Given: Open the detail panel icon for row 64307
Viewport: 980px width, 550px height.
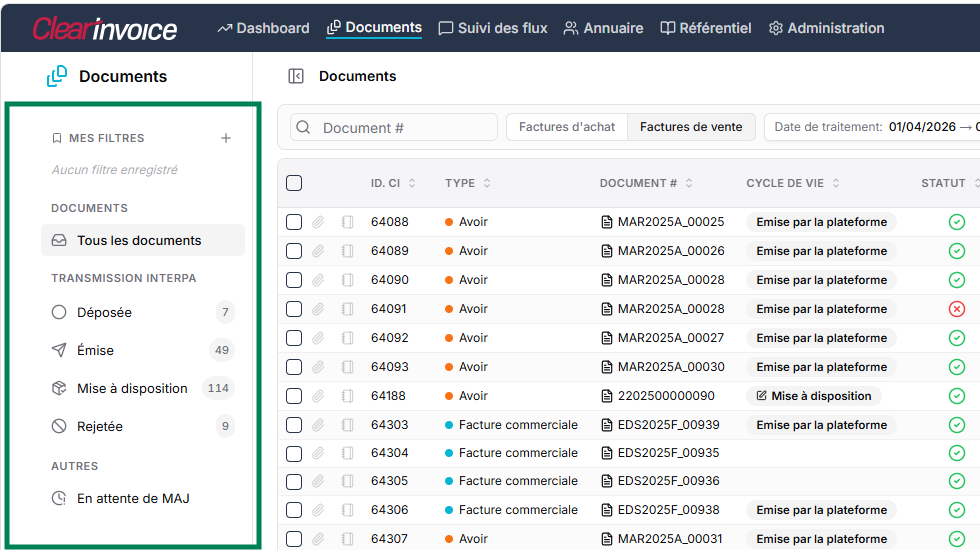Looking at the screenshot, I should pos(348,539).
